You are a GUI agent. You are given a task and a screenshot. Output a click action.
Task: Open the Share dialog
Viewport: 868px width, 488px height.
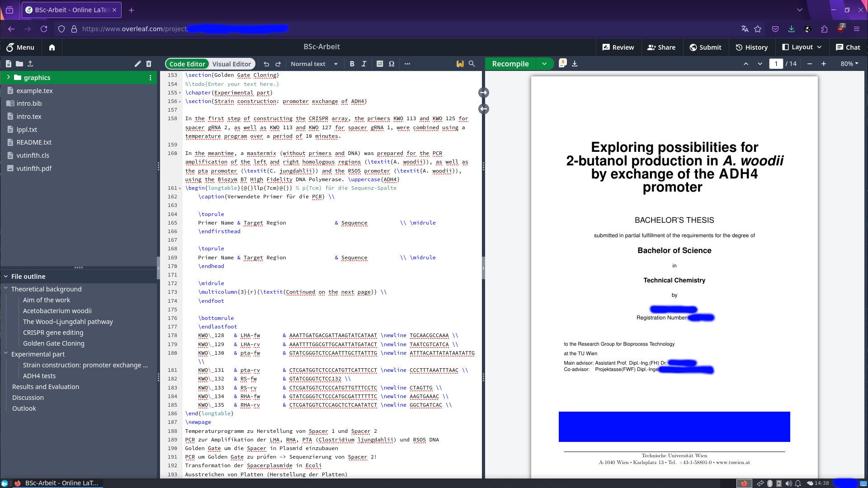click(661, 47)
